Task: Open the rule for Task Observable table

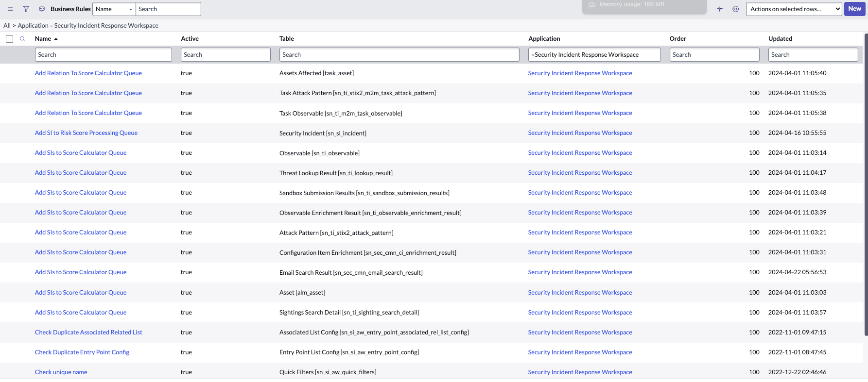Action: (x=88, y=113)
